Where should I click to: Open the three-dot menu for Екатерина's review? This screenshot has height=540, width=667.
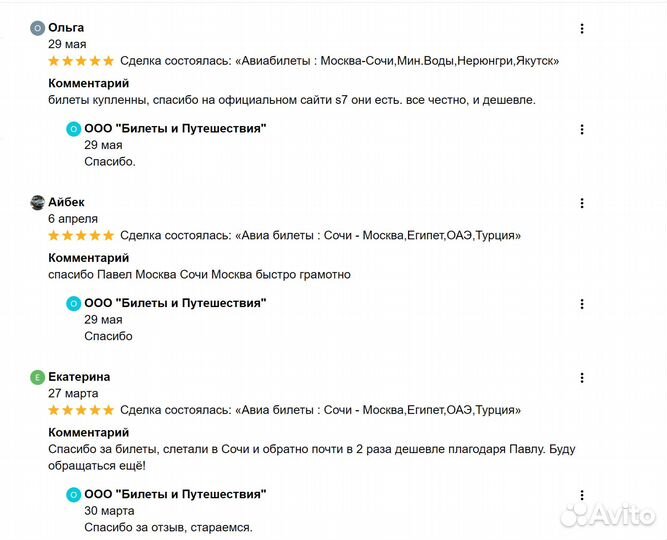tap(581, 377)
